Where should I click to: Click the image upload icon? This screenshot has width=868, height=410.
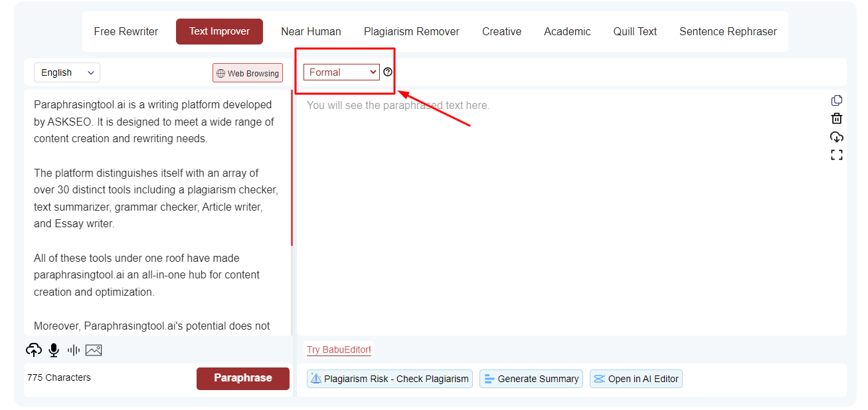click(x=94, y=350)
